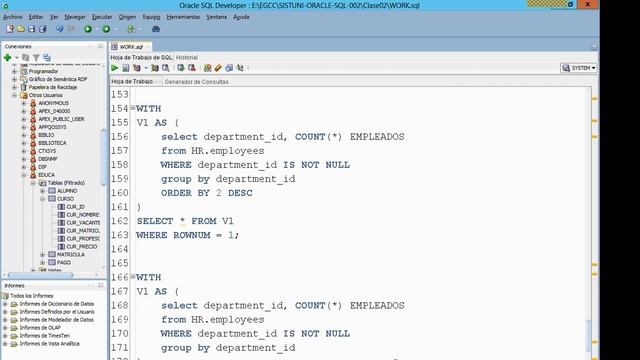This screenshot has height=360, width=640.
Task: Expand the MATRICULA table node
Action: (x=42, y=254)
